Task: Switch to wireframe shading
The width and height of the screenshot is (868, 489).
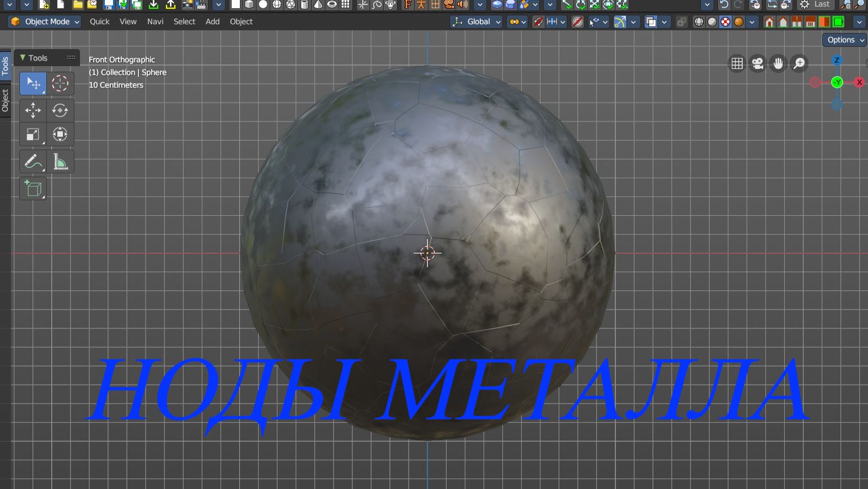Action: [699, 22]
